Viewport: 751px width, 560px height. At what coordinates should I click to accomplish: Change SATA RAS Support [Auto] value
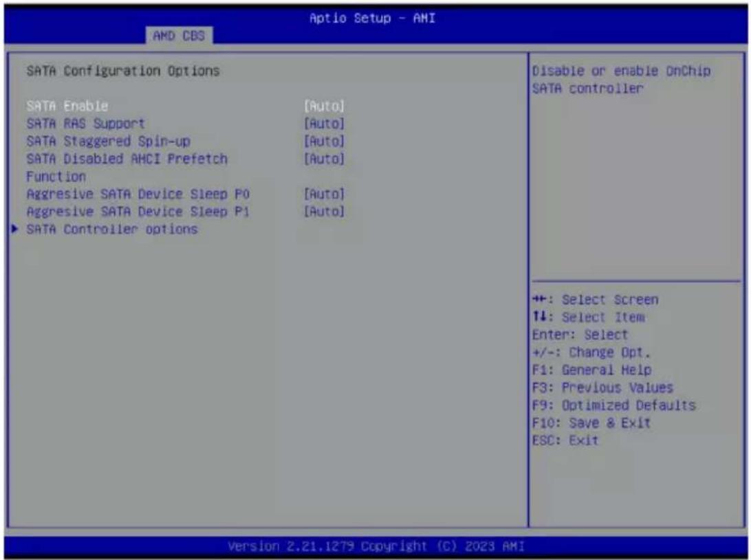pos(324,124)
